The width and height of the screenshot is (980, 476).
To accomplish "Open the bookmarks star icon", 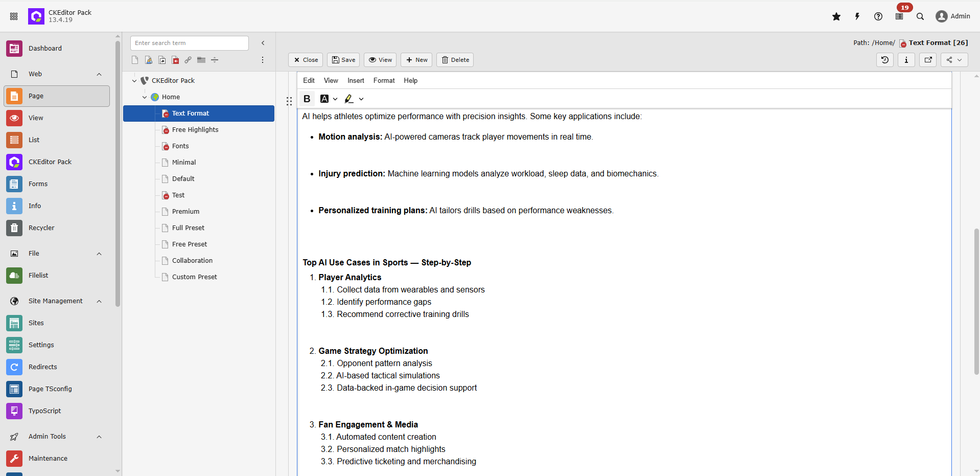I will point(836,16).
